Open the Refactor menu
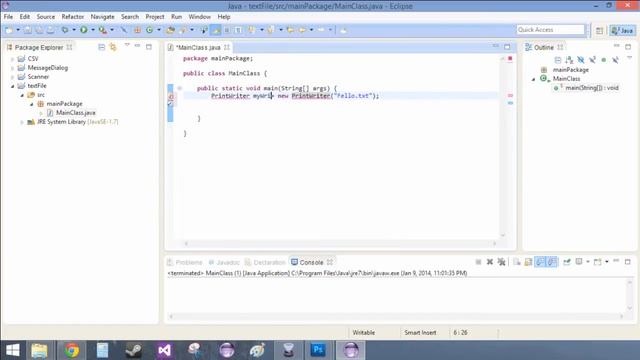This screenshot has width=640, height=360. pos(73,17)
